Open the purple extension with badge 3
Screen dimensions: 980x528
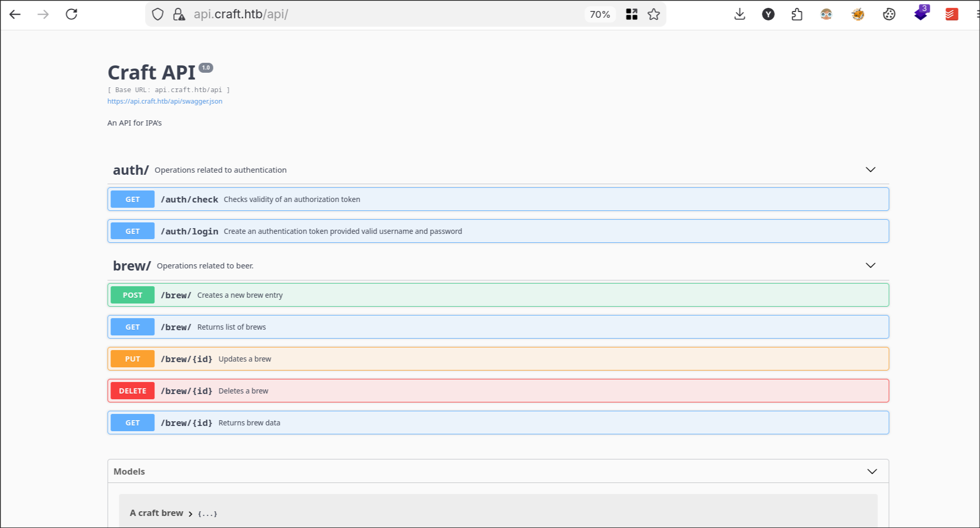coord(921,13)
